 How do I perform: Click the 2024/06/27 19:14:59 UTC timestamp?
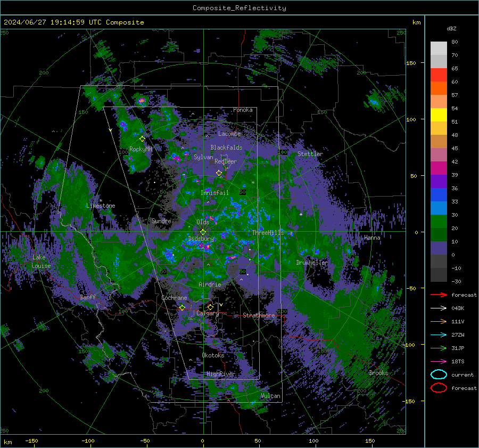point(53,22)
